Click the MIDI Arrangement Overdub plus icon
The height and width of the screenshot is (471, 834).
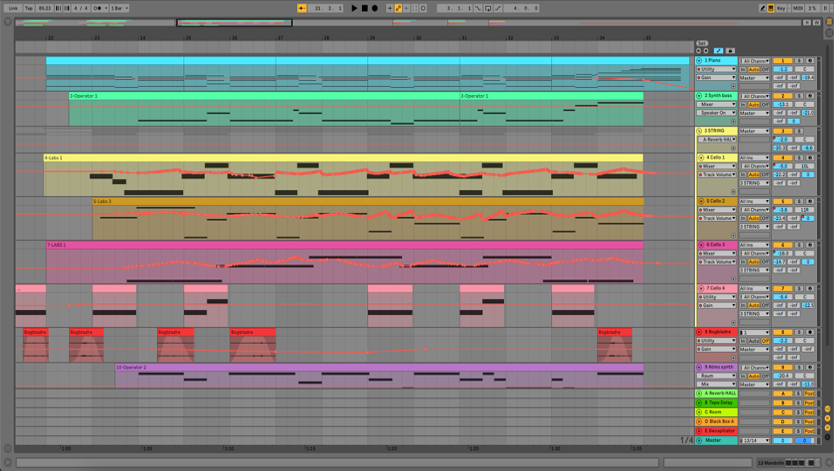390,8
